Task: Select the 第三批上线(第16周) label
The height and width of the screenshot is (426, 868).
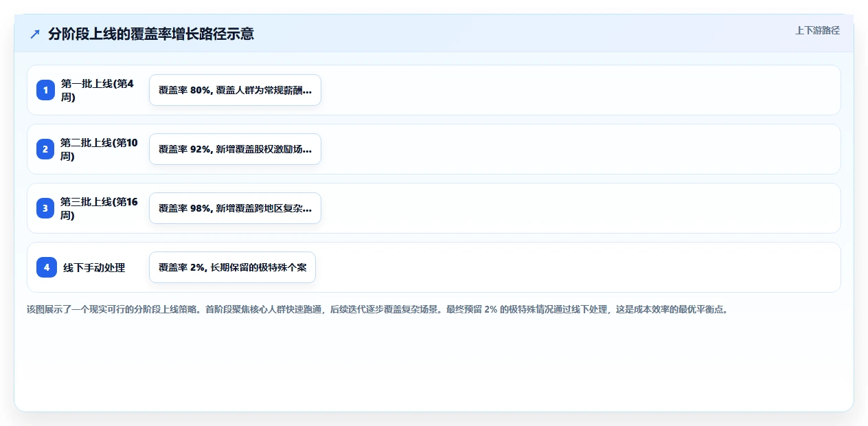Action: pyautogui.click(x=100, y=208)
